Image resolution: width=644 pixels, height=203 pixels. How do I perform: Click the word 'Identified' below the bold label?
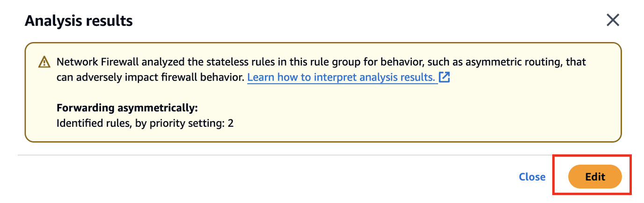(x=76, y=123)
